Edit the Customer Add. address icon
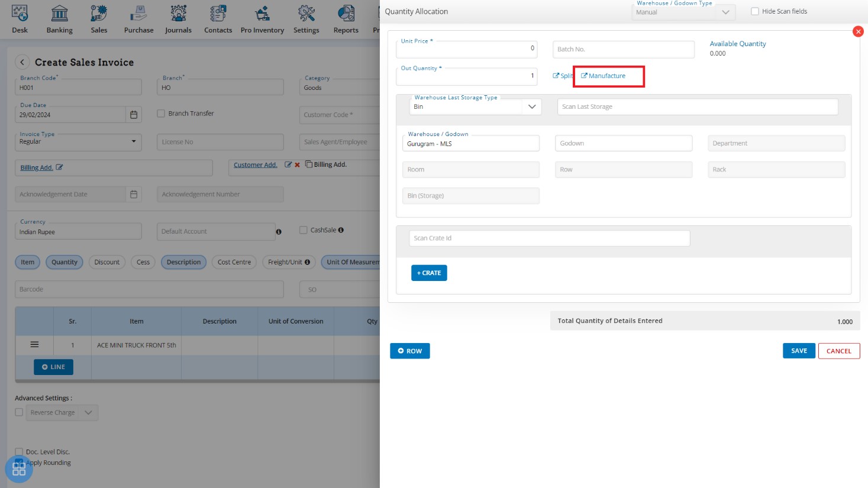868x488 pixels. (288, 164)
